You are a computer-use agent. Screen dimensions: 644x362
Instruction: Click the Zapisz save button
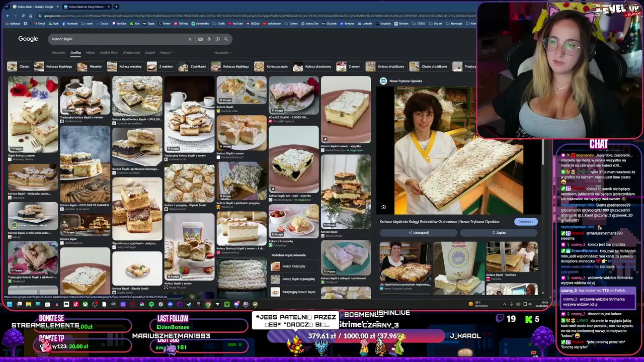tap(499, 233)
